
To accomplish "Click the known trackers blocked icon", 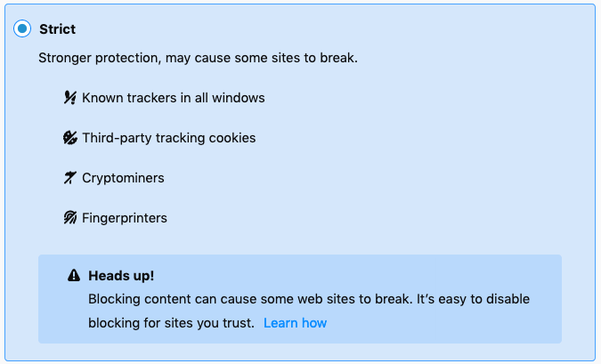I will (69, 98).
